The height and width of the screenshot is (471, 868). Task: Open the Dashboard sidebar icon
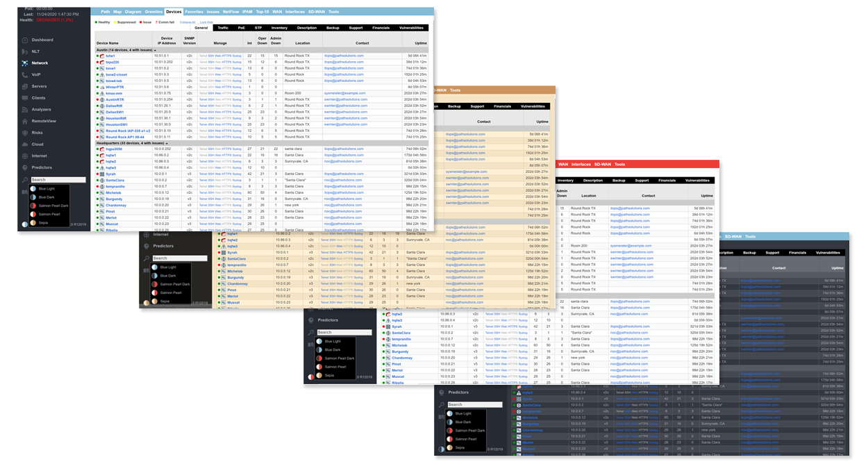point(25,40)
